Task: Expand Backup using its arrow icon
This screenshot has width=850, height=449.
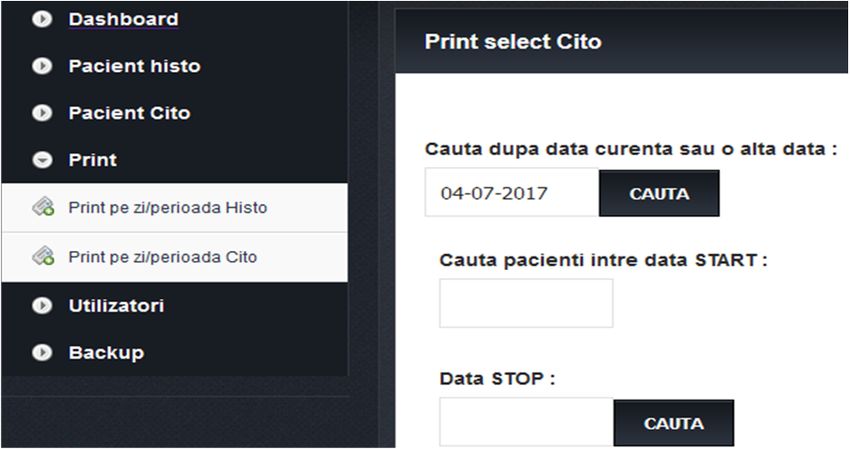Action: click(x=42, y=353)
